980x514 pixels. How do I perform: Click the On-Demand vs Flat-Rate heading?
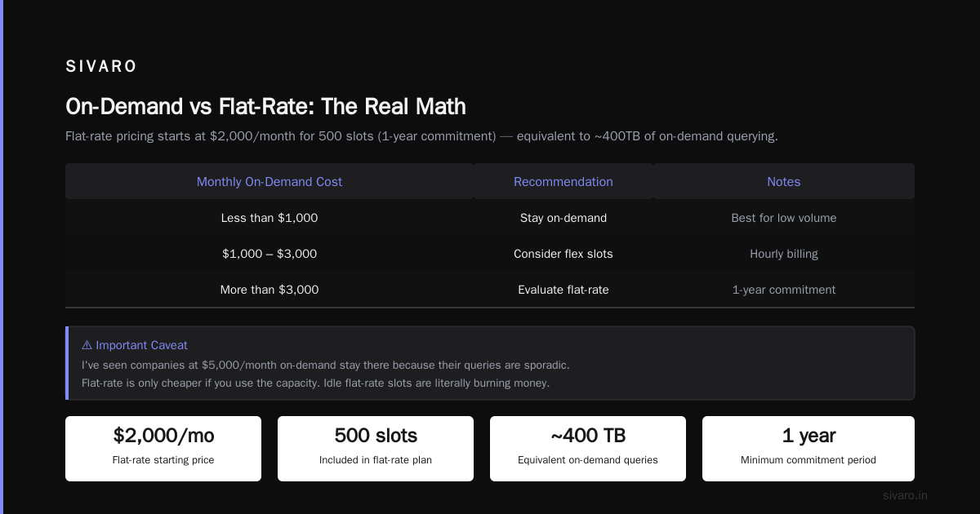[265, 106]
